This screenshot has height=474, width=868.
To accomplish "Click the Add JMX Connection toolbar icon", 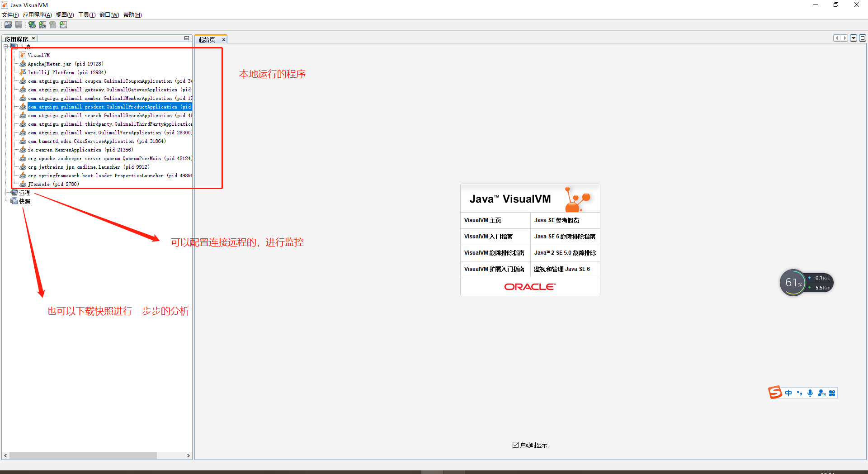I will pos(42,25).
